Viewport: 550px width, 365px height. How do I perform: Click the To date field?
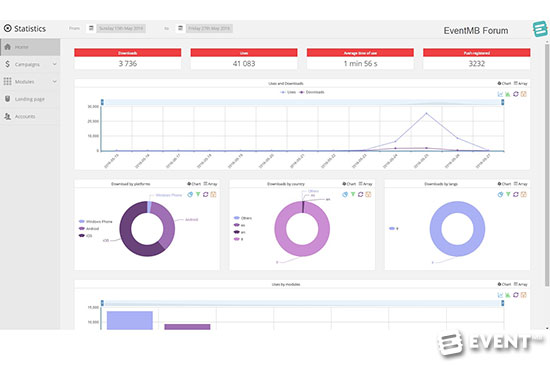pos(209,28)
